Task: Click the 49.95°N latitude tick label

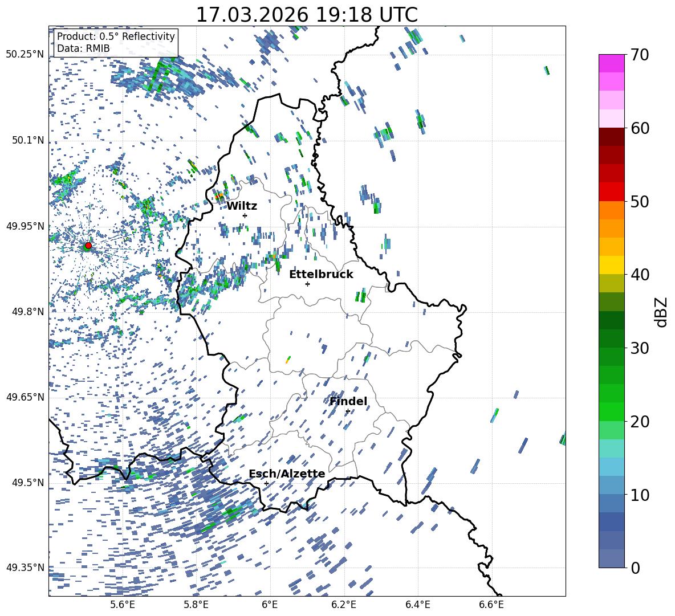Action: coord(25,226)
